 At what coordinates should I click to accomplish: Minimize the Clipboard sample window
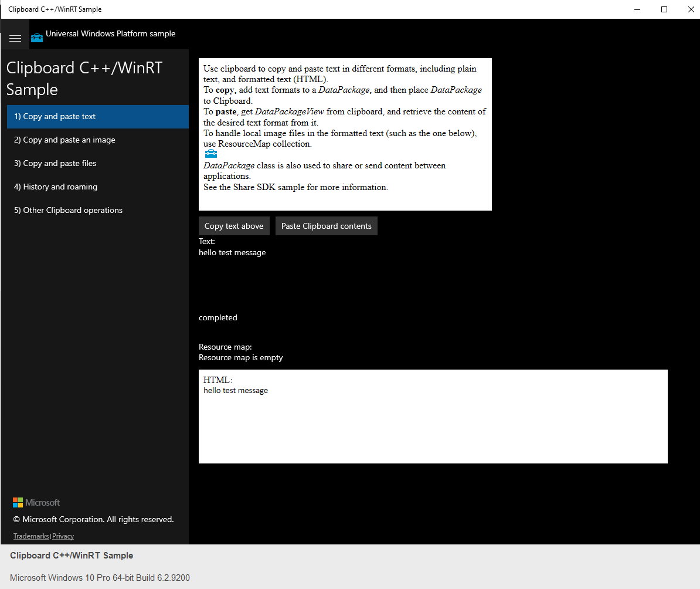[637, 9]
